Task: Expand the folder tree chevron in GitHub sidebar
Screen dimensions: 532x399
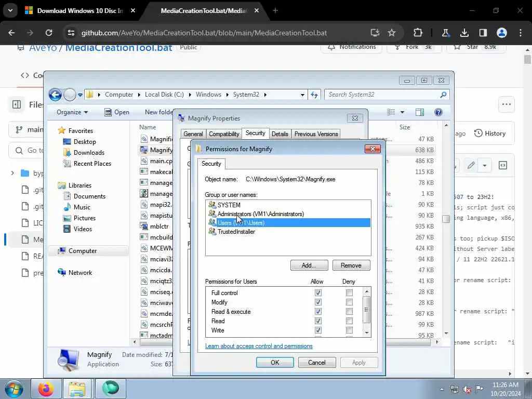Action: coord(12,173)
